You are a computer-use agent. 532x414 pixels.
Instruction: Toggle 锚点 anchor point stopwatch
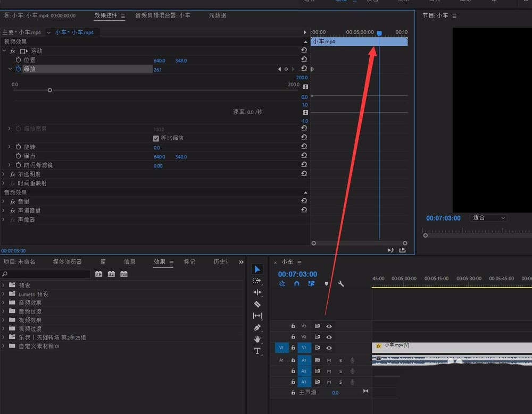18,156
